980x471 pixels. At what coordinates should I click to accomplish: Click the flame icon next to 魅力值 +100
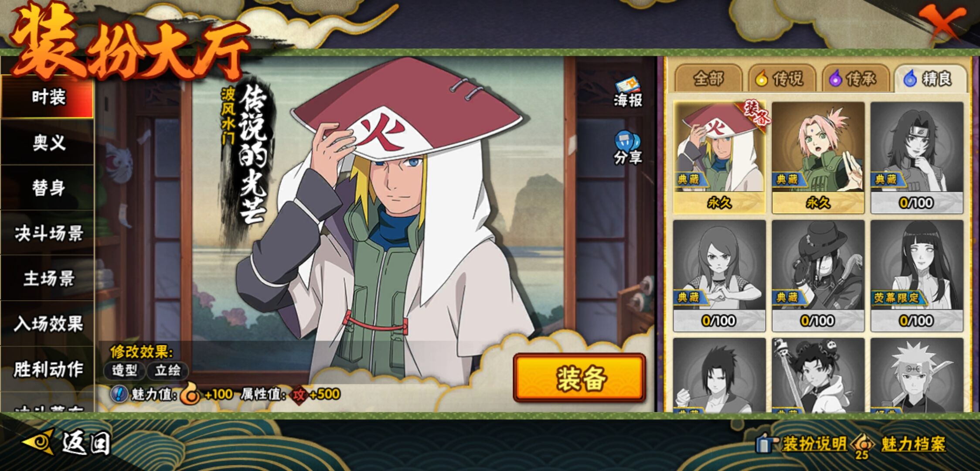point(191,394)
